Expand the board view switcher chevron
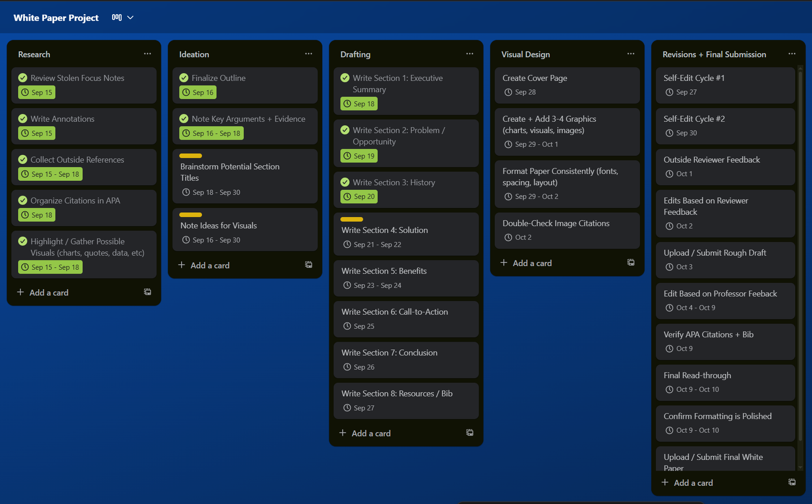This screenshot has height=504, width=812. point(130,17)
